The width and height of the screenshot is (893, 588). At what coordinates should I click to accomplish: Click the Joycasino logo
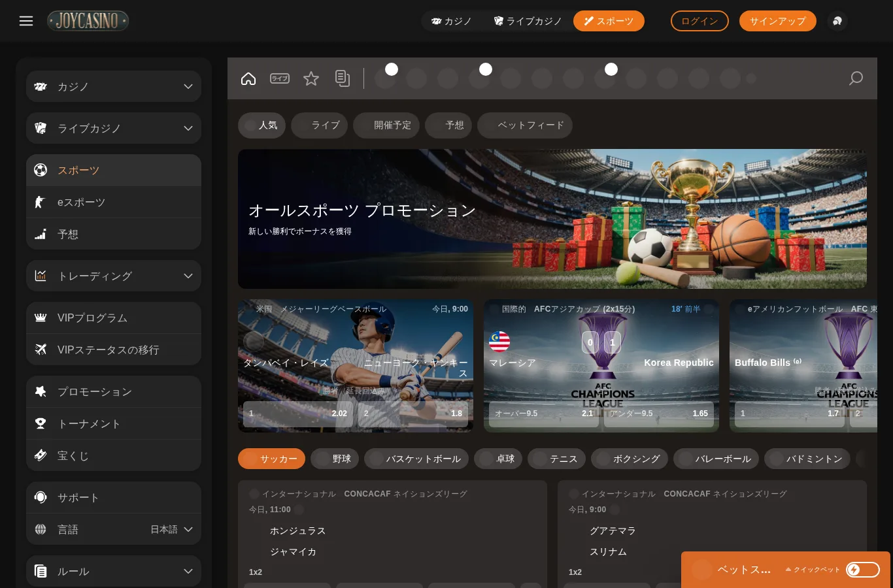88,21
